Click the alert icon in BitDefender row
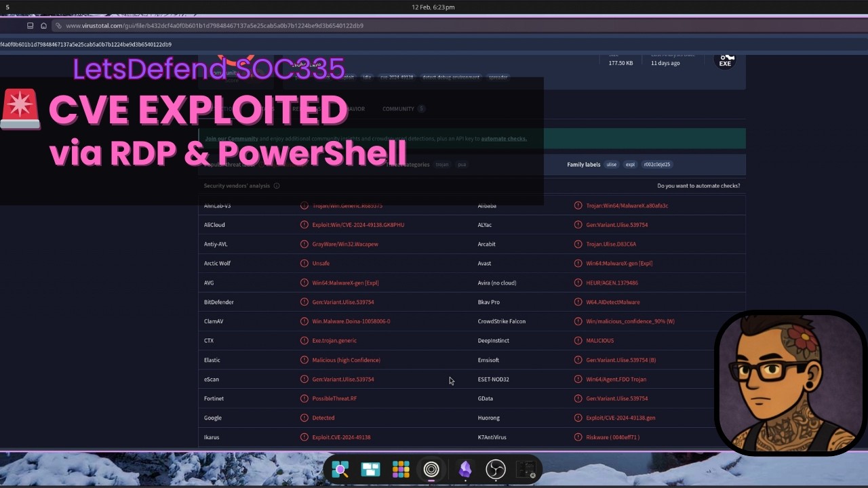This screenshot has height=488, width=868. [304, 302]
